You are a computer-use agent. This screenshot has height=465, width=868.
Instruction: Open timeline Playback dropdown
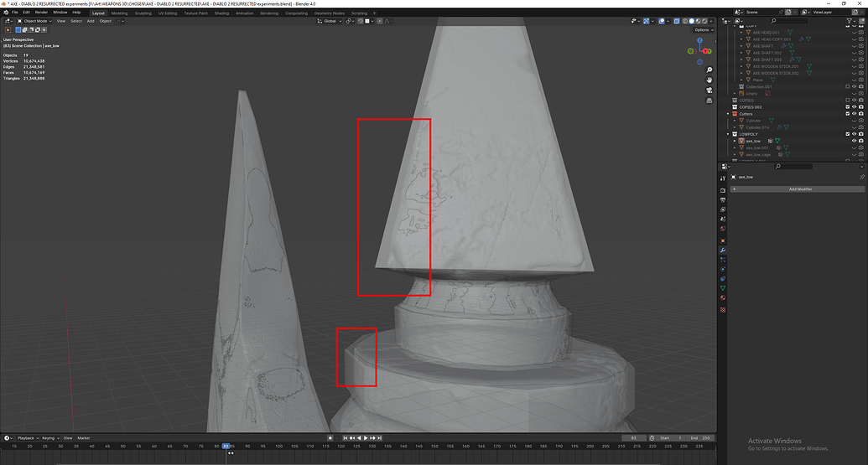pos(27,438)
